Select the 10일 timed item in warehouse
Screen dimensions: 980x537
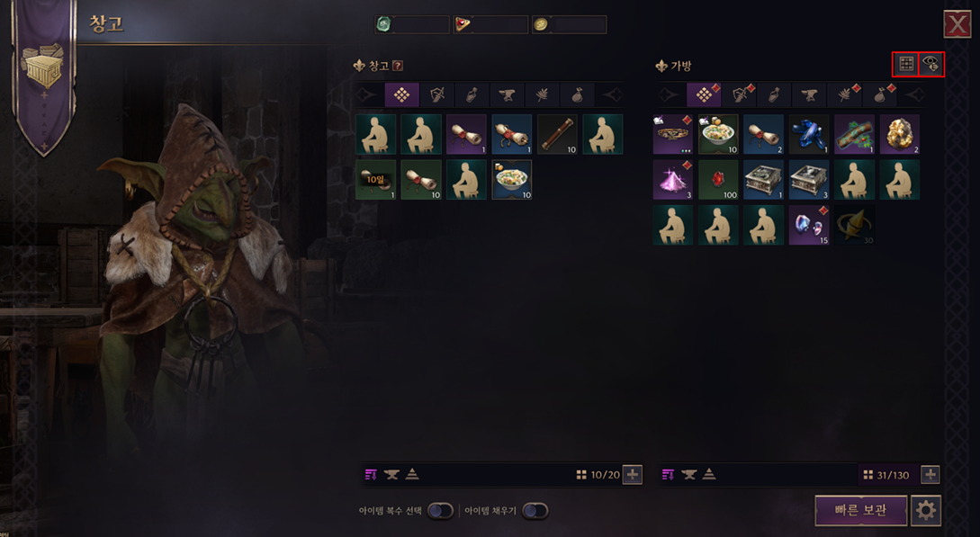pyautogui.click(x=375, y=179)
